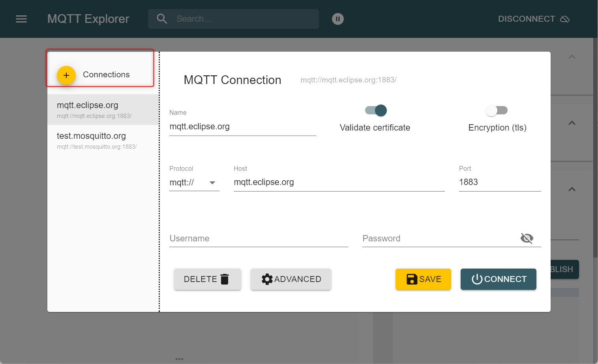The image size is (598, 364).
Task: Open the hamburger menu icon
Action: [x=21, y=19]
